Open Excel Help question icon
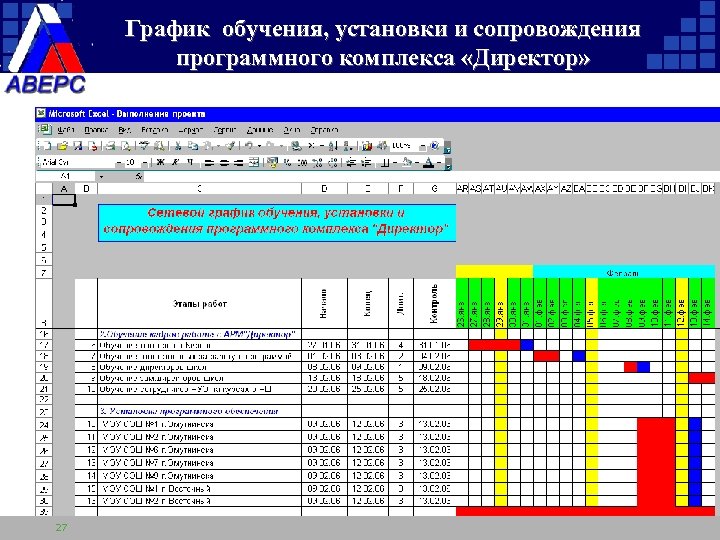Image resolution: width=720 pixels, height=540 pixels. pos(434,146)
